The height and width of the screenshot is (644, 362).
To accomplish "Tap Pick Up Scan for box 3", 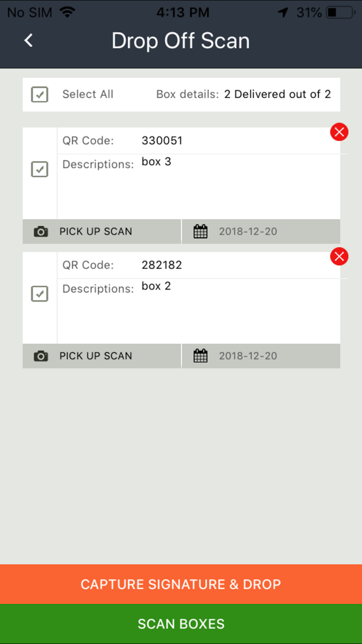I will point(96,231).
